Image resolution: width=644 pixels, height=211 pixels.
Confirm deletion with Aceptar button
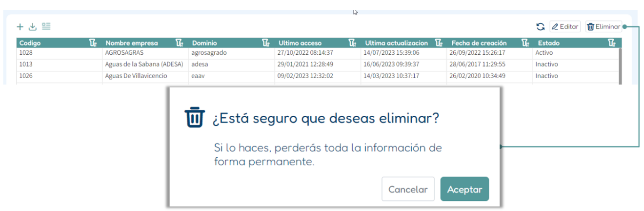[465, 190]
